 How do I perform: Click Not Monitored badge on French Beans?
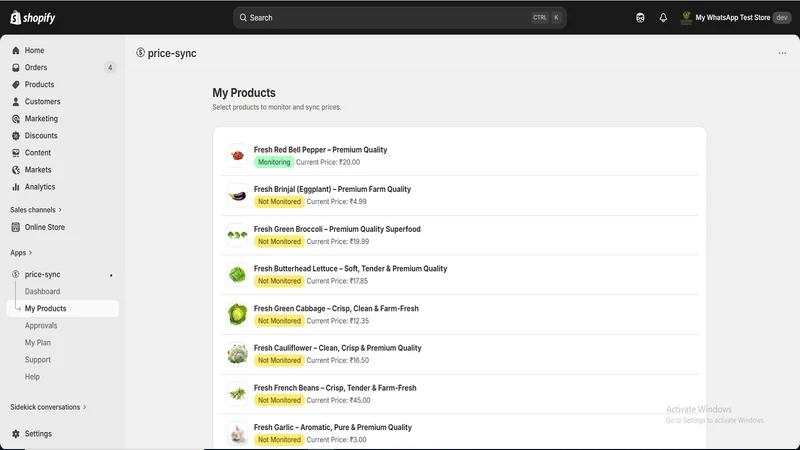(x=279, y=400)
